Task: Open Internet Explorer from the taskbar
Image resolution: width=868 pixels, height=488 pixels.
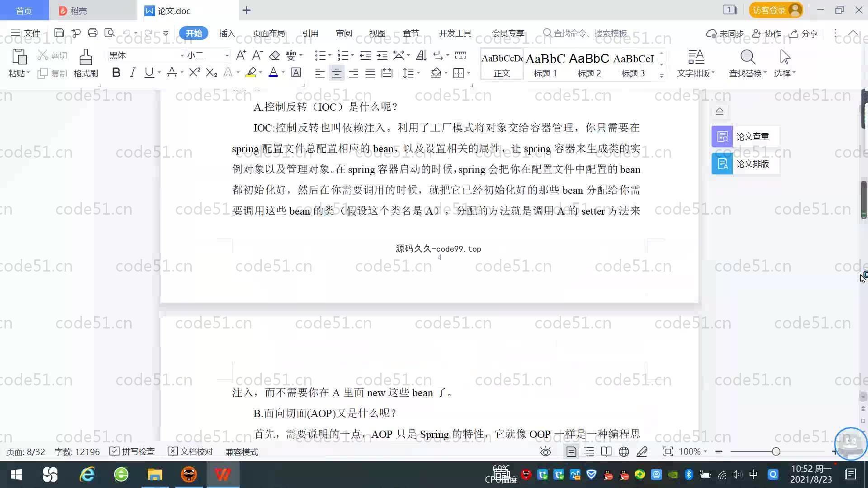Action: (87, 474)
